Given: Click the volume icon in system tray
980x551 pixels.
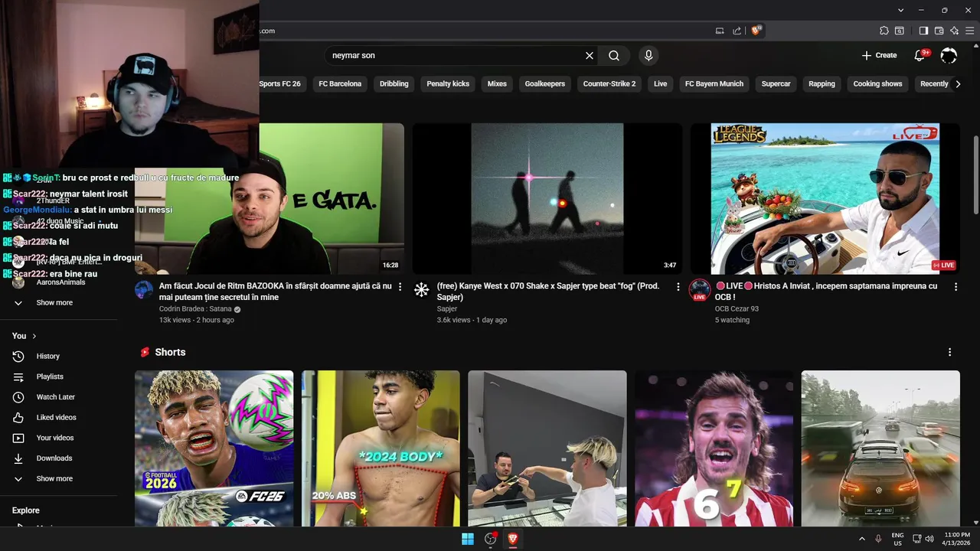Looking at the screenshot, I should click(x=929, y=539).
